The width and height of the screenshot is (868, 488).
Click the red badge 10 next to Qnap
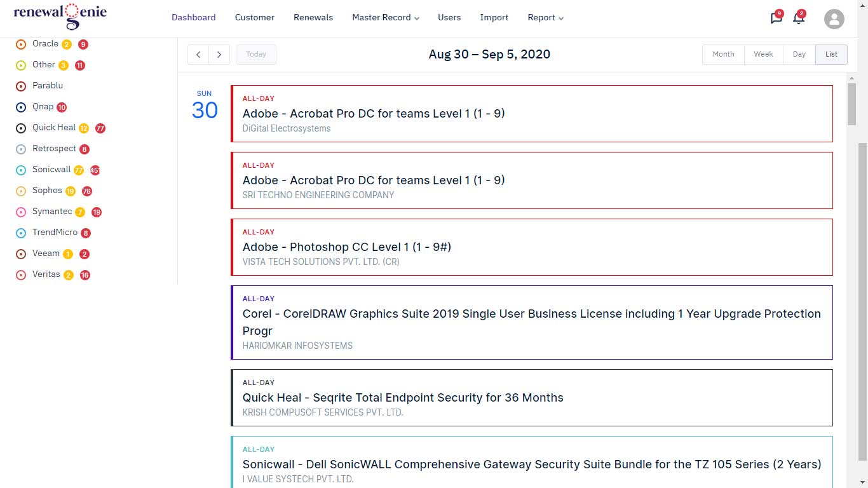tap(62, 107)
